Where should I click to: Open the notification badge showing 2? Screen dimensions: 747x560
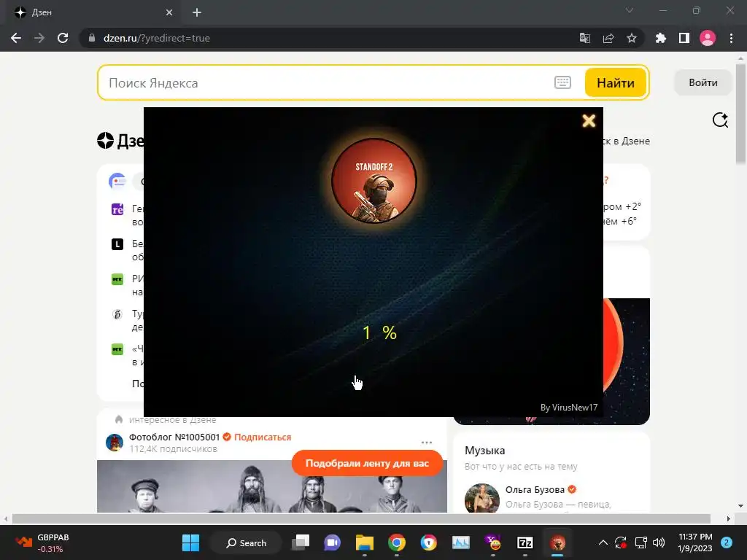727,542
